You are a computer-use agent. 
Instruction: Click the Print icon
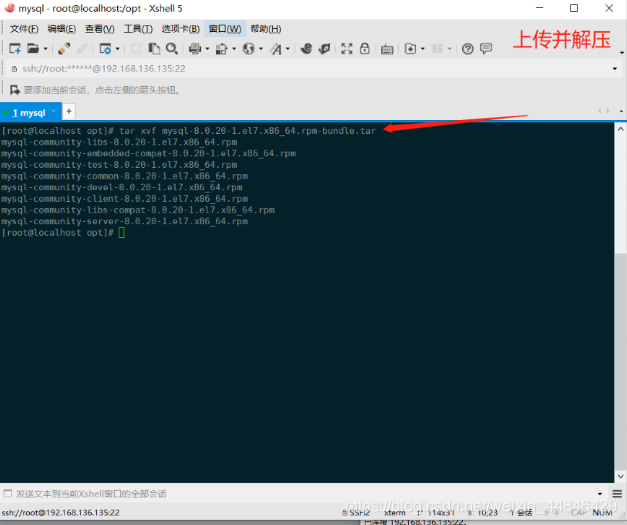[195, 49]
